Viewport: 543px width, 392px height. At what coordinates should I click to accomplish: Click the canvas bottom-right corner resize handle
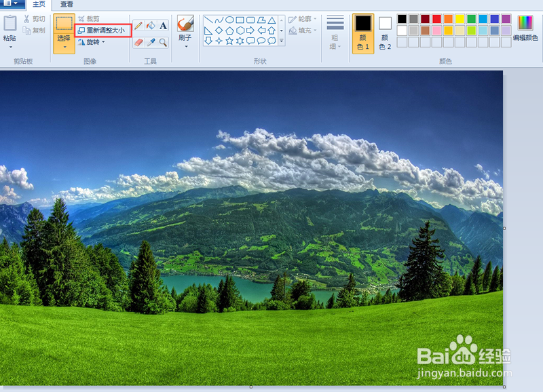(x=504, y=387)
